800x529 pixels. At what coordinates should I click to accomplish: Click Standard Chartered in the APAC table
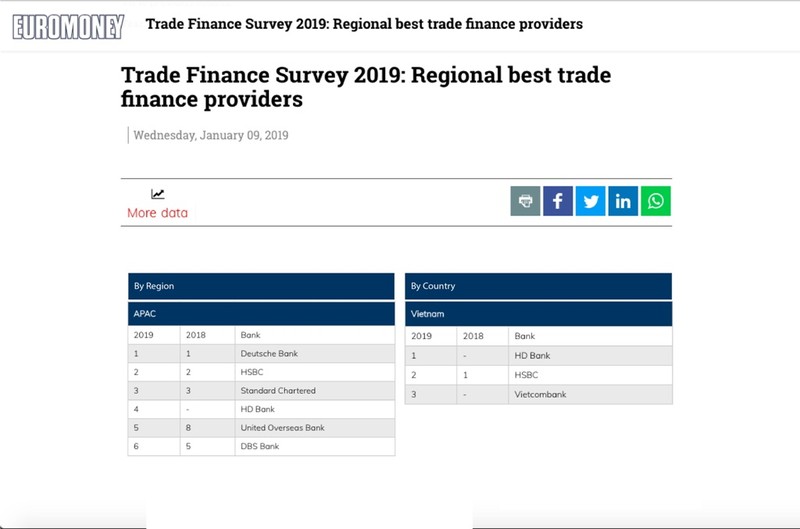click(x=278, y=391)
